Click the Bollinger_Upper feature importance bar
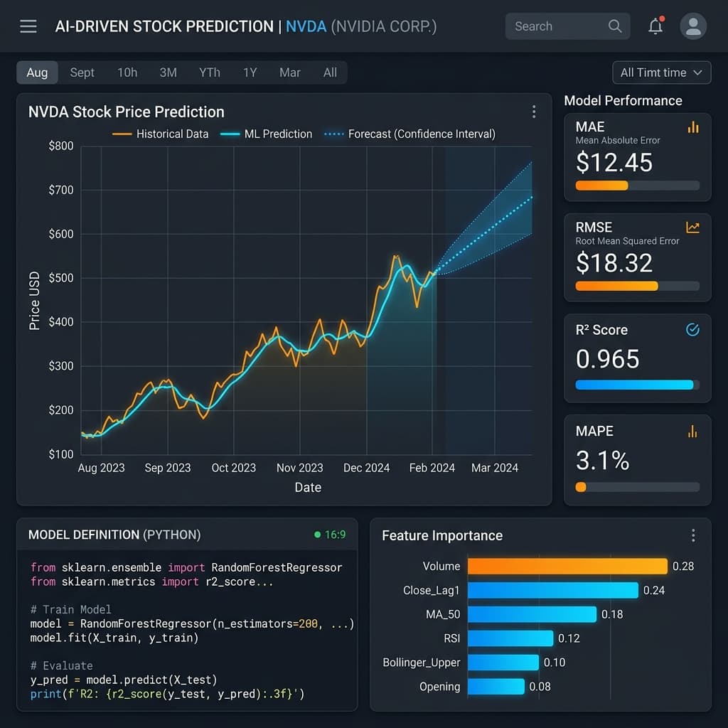This screenshot has height=728, width=728. tap(503, 663)
